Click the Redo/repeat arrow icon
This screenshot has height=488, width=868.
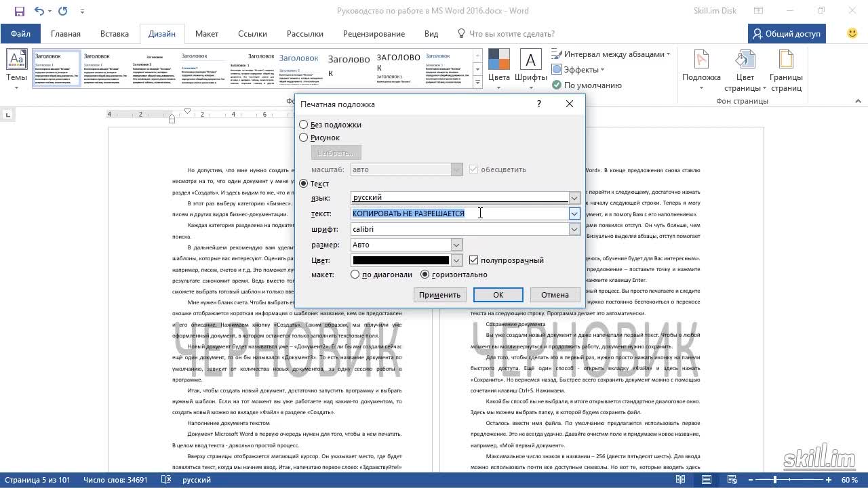point(62,11)
